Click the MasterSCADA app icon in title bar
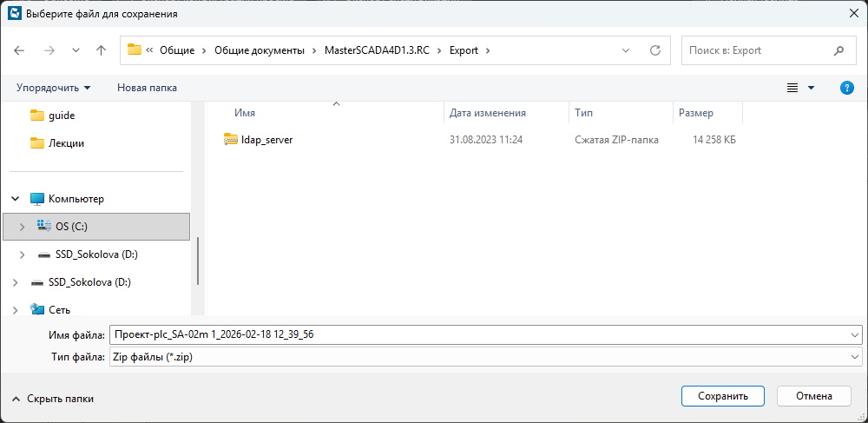 click(x=15, y=14)
